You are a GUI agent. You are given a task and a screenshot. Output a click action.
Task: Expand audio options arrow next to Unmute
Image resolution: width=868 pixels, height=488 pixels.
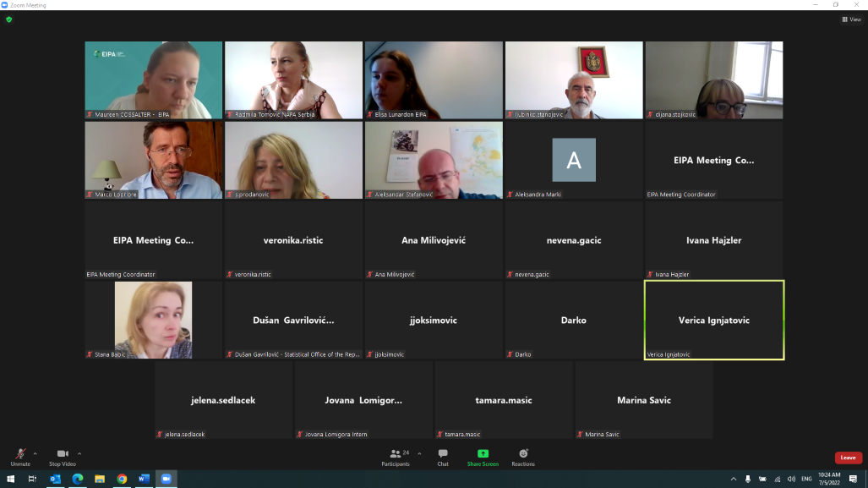click(x=35, y=453)
